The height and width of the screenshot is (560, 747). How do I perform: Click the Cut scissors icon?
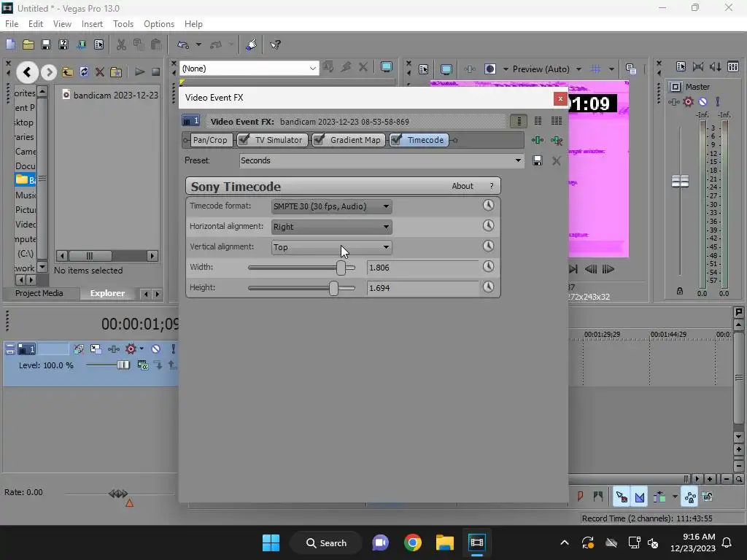coord(121,44)
